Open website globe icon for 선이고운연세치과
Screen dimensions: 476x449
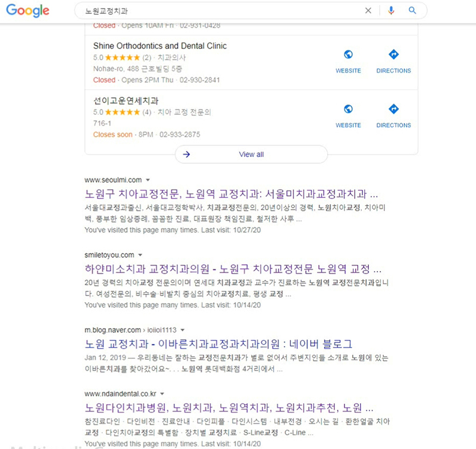[x=348, y=109]
